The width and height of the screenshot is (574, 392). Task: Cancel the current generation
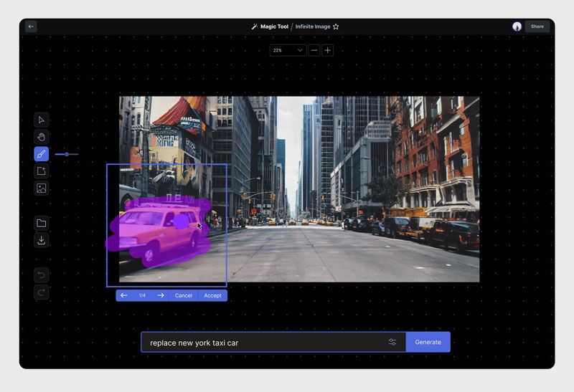pos(184,295)
